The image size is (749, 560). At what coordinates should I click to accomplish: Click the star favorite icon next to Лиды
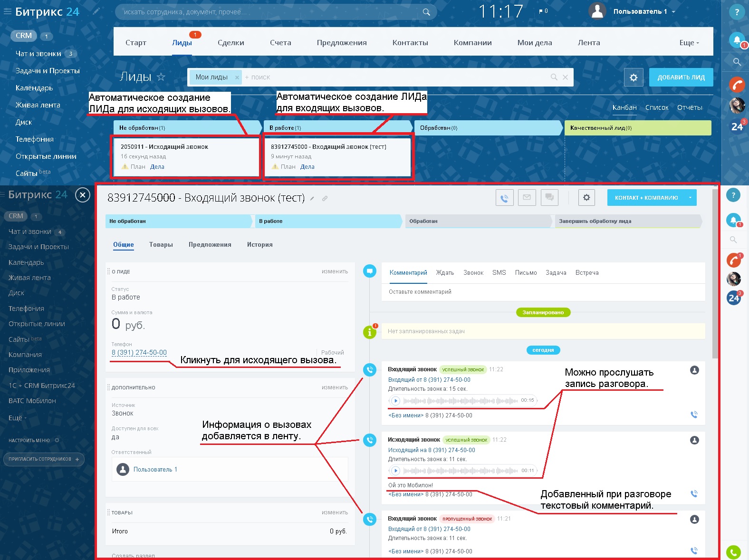coord(161,77)
